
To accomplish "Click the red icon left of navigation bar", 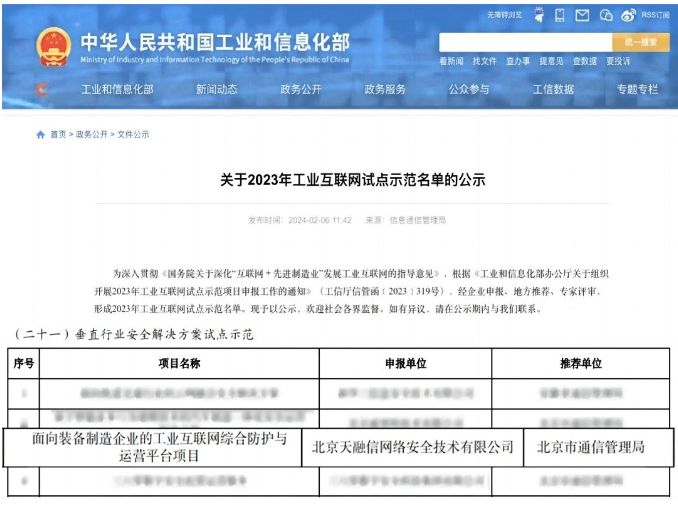I will (41, 90).
